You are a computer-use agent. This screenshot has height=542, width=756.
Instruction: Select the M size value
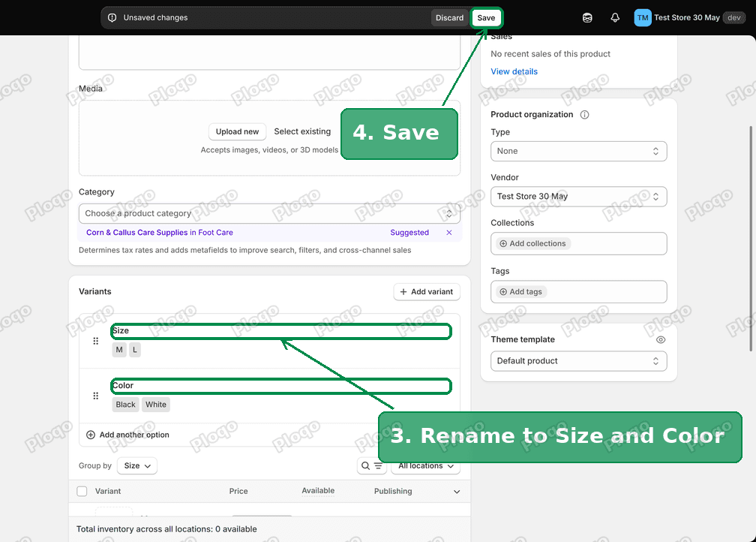pos(119,350)
